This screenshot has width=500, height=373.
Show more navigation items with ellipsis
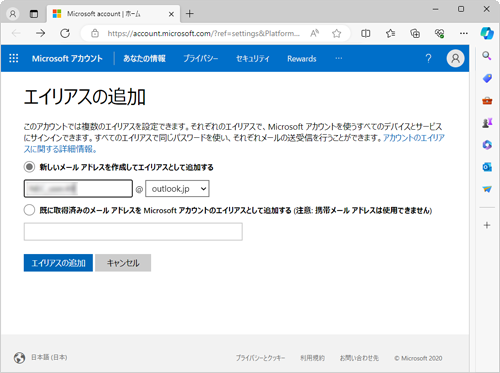pyautogui.click(x=339, y=58)
